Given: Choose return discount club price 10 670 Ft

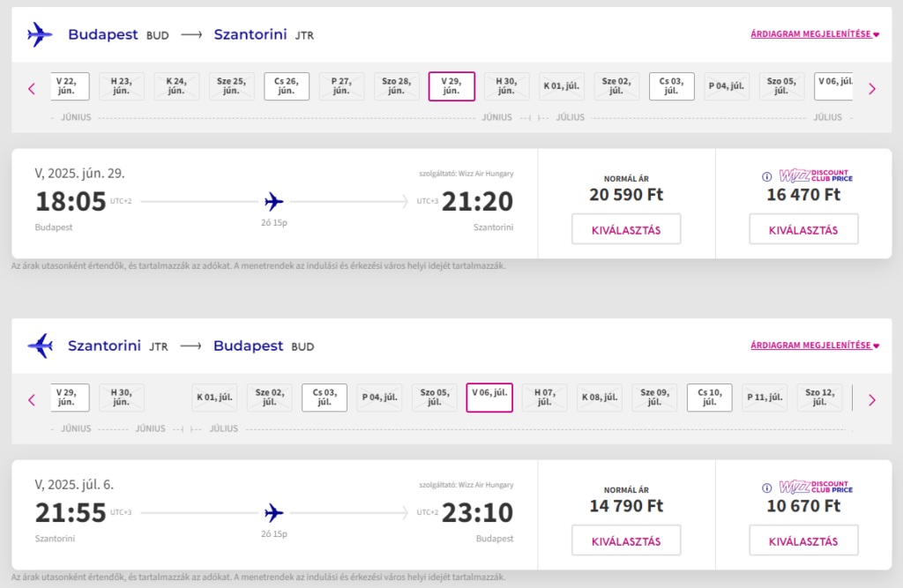Looking at the screenshot, I should 803,540.
